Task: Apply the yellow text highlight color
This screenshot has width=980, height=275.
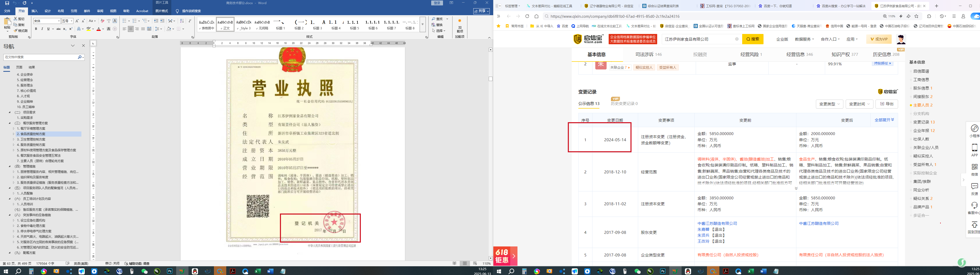Action: [88, 29]
